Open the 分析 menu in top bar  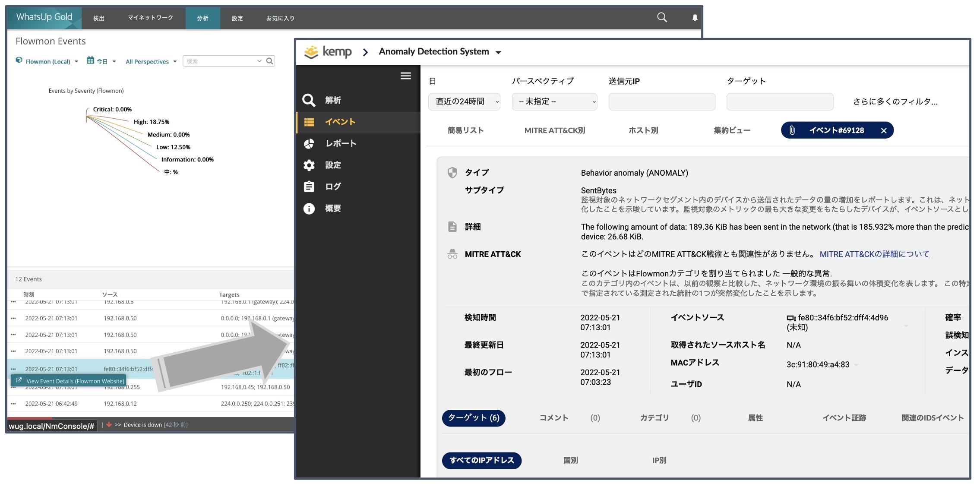point(202,18)
